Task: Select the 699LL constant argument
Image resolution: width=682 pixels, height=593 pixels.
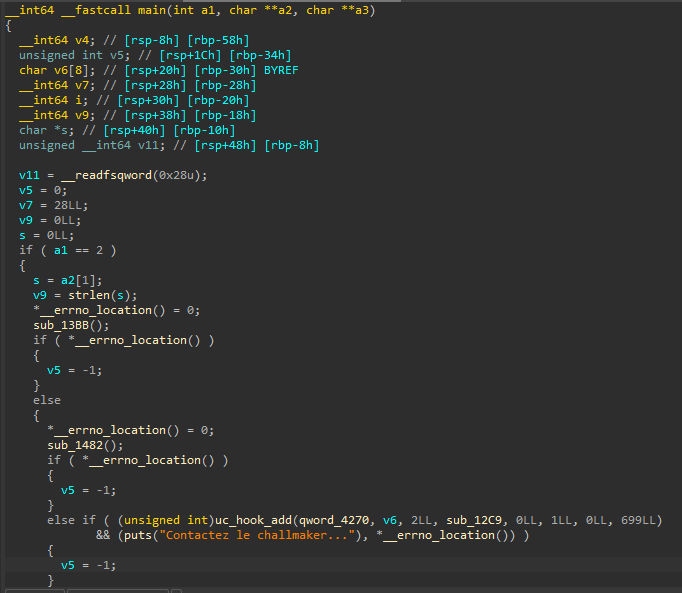Action: click(x=639, y=520)
